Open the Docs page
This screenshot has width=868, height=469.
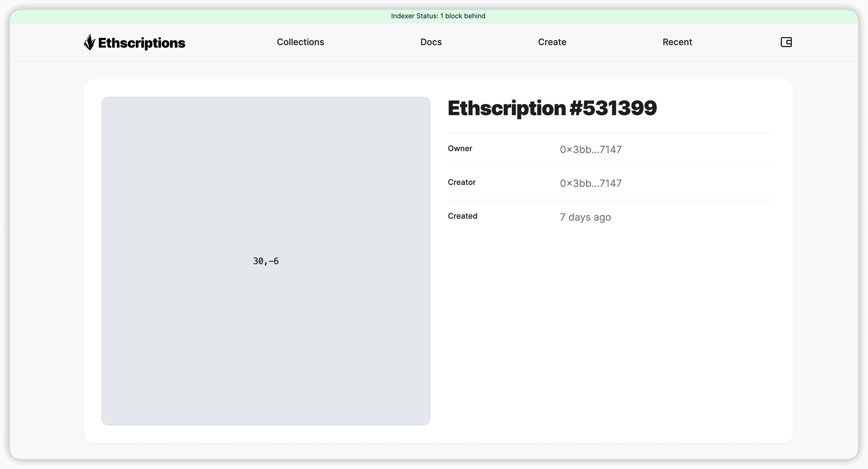coord(431,42)
